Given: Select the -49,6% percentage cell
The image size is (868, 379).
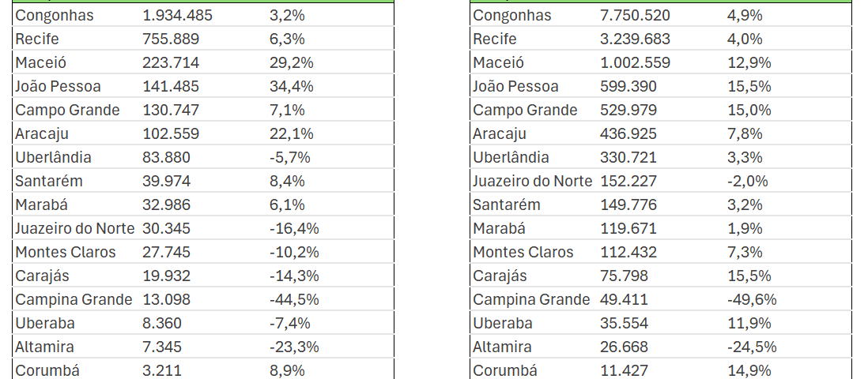Looking at the screenshot, I should (x=752, y=299).
